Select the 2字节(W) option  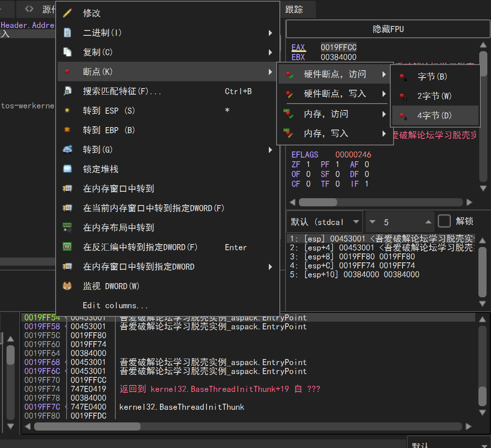point(434,96)
